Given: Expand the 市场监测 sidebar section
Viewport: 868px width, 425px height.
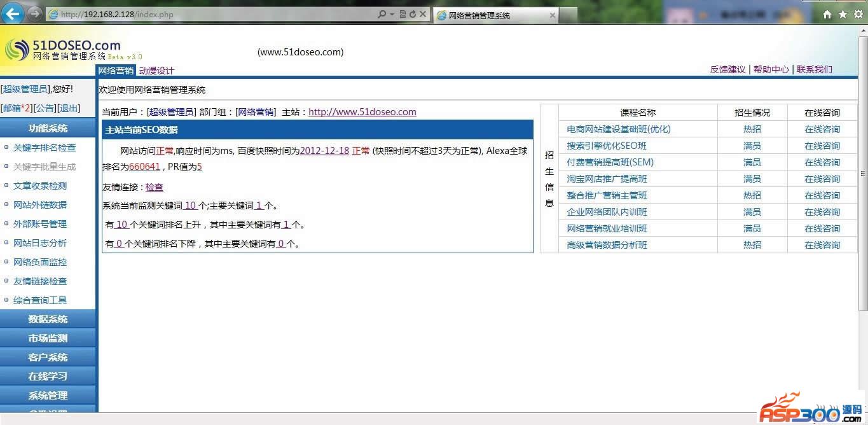Looking at the screenshot, I should 48,338.
